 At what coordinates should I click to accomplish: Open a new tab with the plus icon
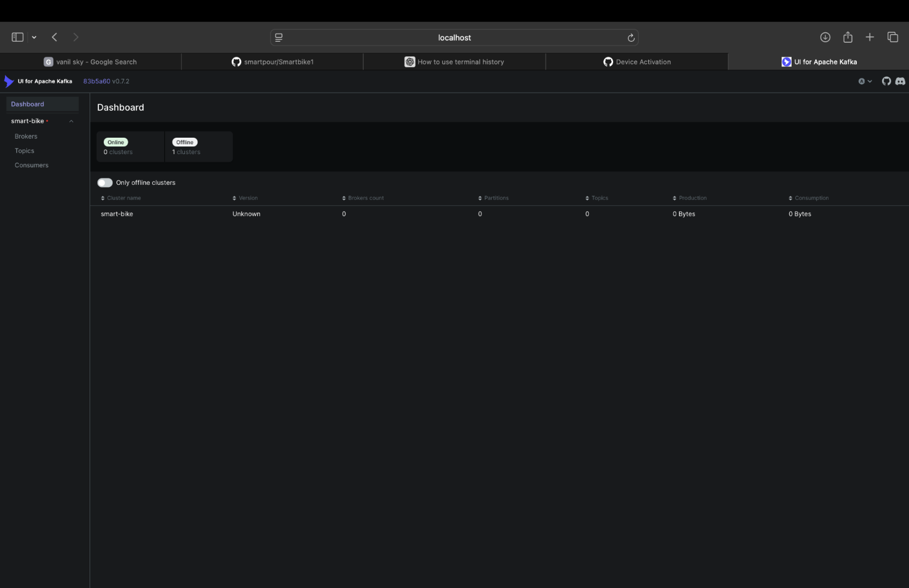869,37
